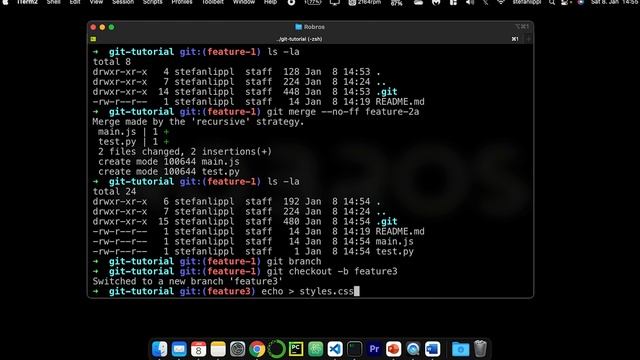The height and width of the screenshot is (360, 640).
Task: Click the README.md entry timestamped 14:19 in first listing
Action: click(400, 102)
